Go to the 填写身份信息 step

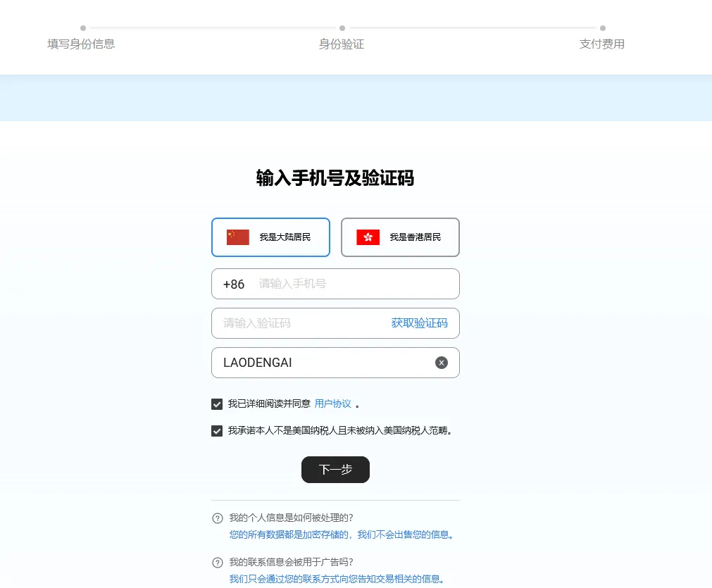(81, 44)
